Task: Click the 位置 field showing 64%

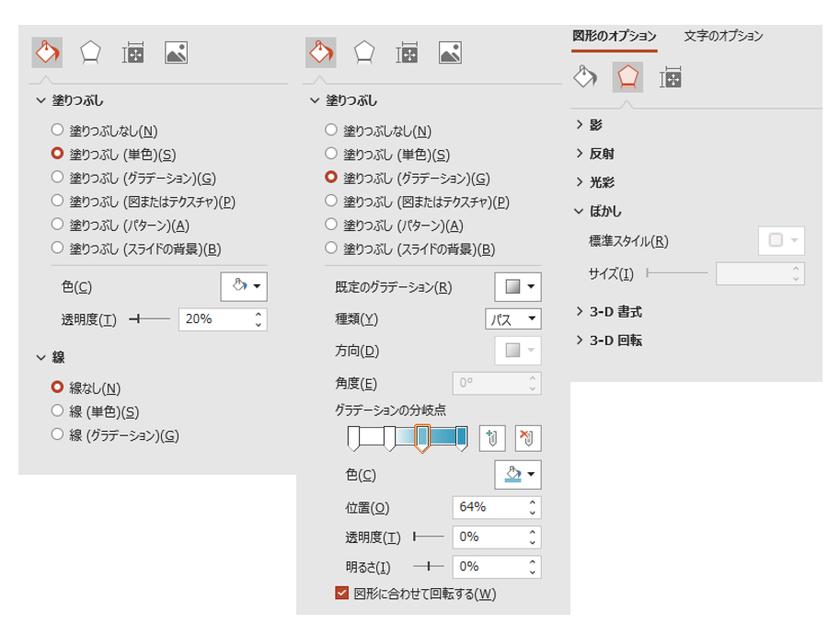Action: pos(488,507)
